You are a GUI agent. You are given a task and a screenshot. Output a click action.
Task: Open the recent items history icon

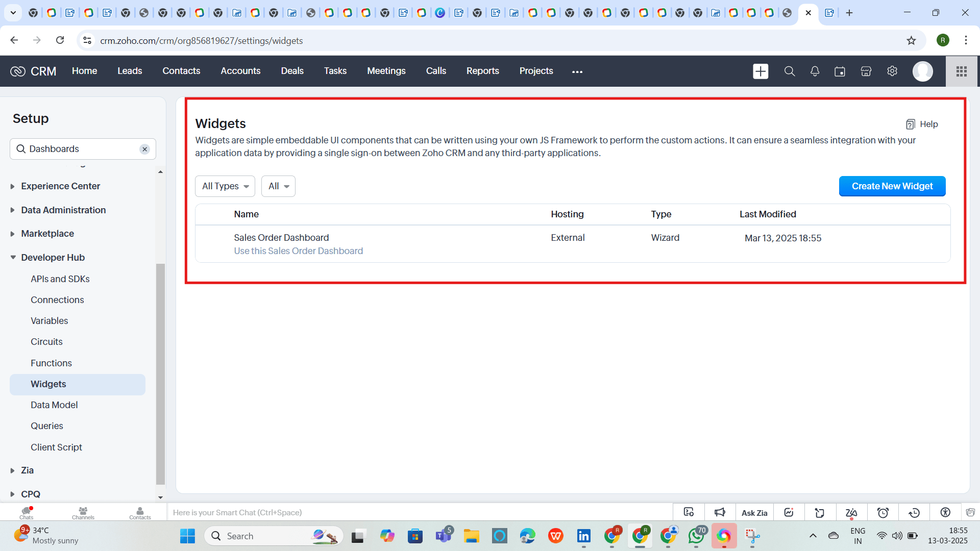tap(914, 513)
